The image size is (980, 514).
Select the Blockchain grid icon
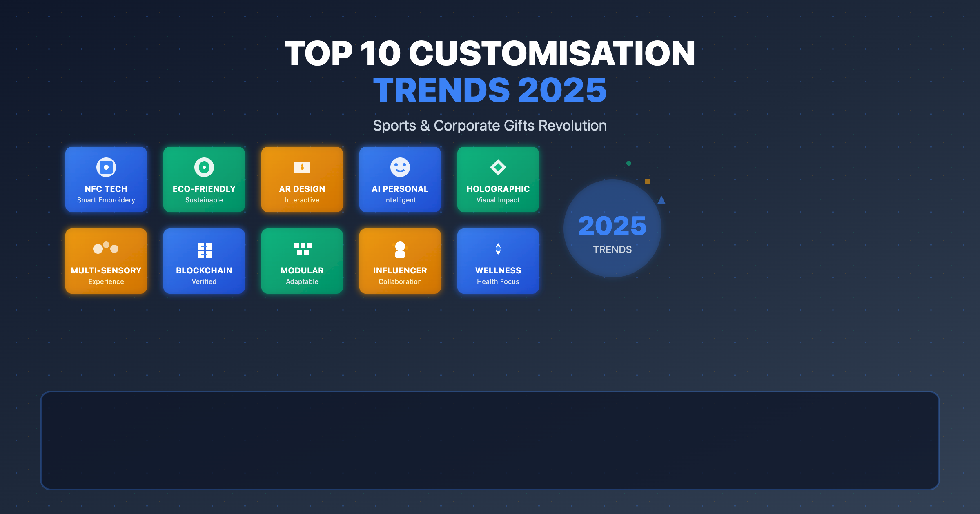[204, 249]
